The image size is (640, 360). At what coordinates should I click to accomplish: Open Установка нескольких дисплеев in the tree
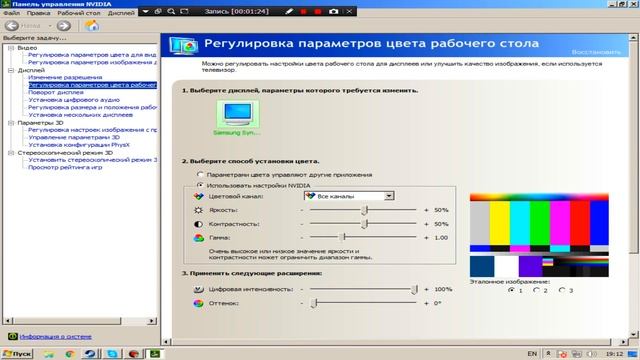(x=80, y=115)
